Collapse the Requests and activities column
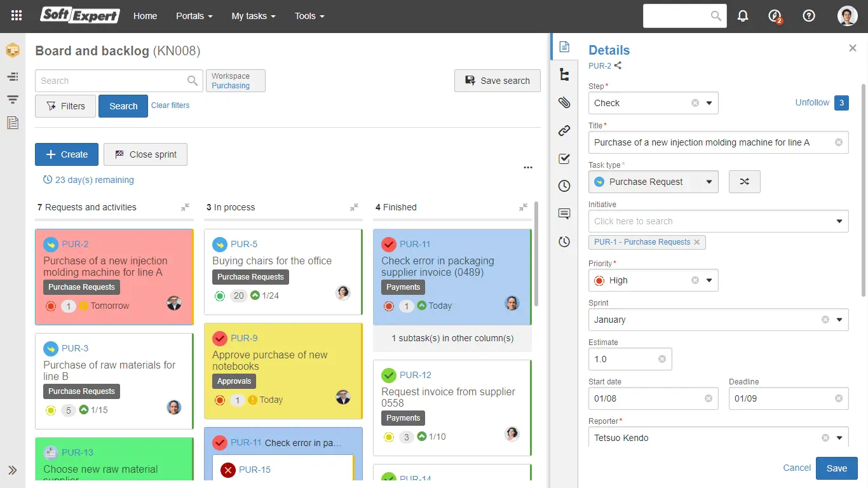 point(185,207)
